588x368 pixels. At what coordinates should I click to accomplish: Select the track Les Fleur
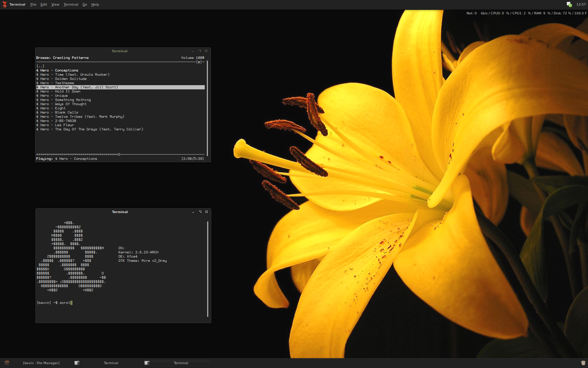click(x=64, y=125)
